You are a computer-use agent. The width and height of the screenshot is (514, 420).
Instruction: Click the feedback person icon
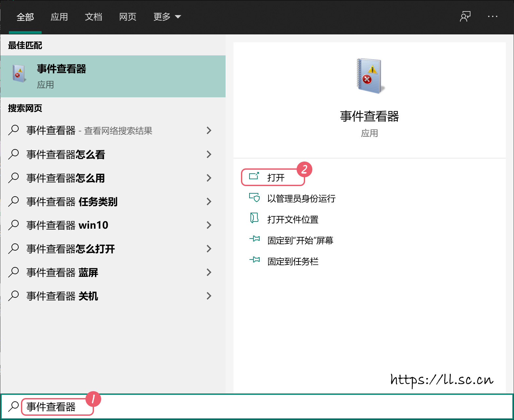(x=465, y=16)
